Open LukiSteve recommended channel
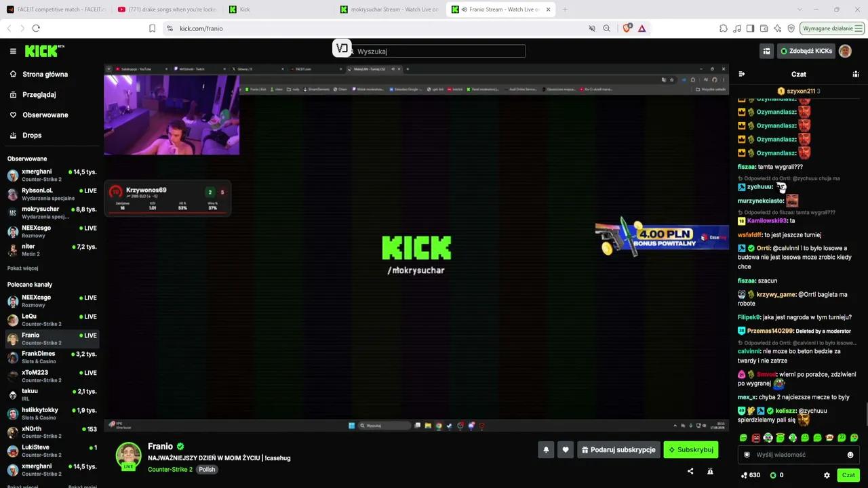Viewport: 868px width, 488px height. [x=52, y=451]
